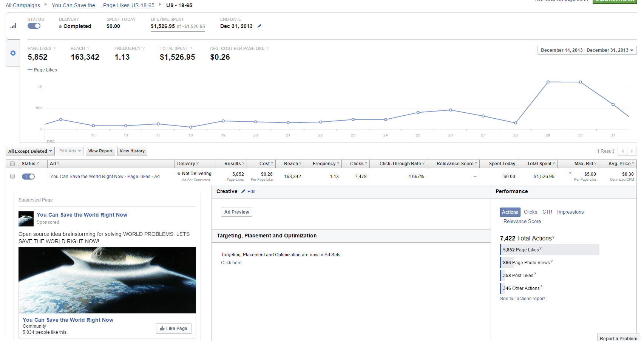This screenshot has height=341, width=644.
Task: Open the date range dropdown
Action: (587, 50)
